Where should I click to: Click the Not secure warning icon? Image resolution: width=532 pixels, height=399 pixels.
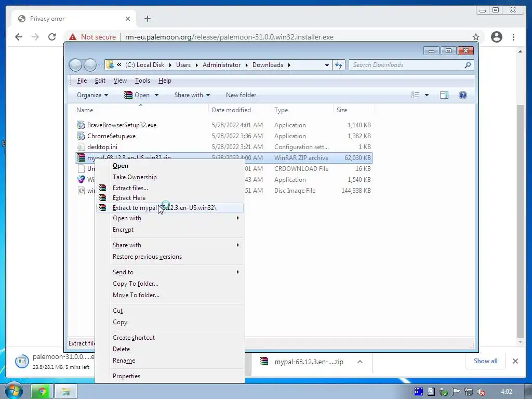[x=73, y=37]
